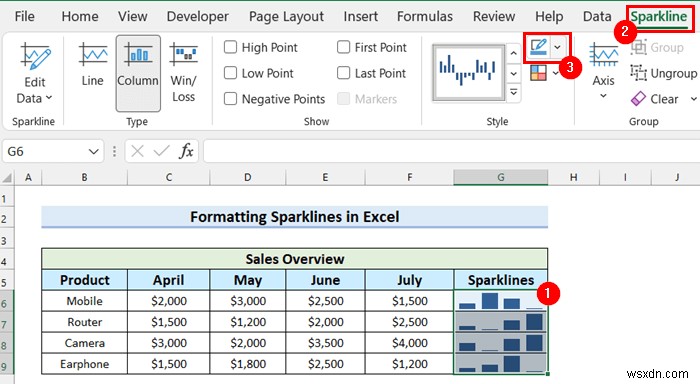
Task: Select column E header
Action: coord(325,177)
